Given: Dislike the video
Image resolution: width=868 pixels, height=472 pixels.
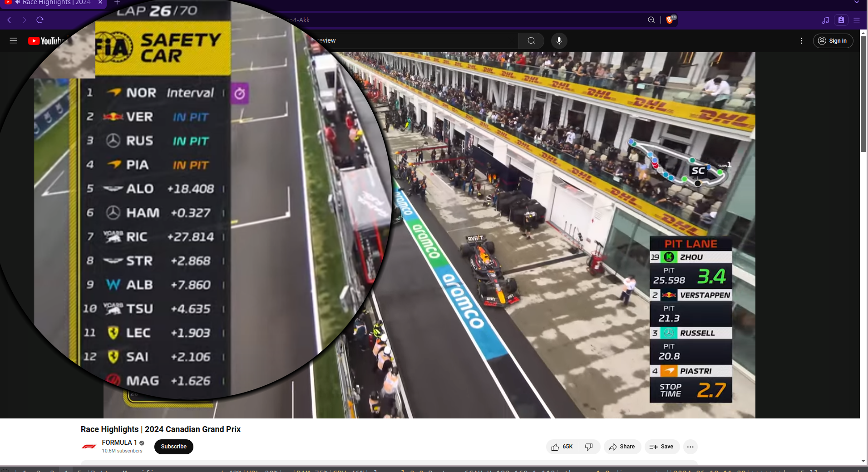Looking at the screenshot, I should coord(589,447).
